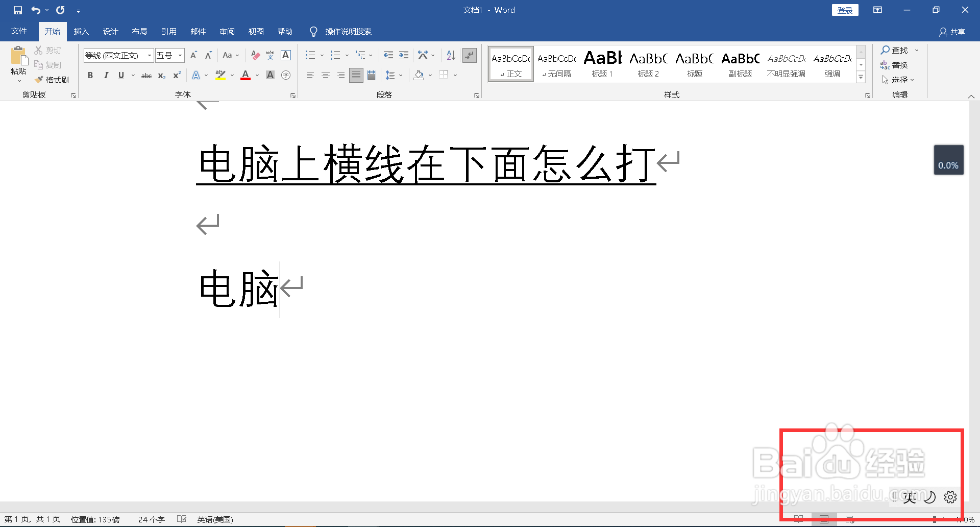Screen dimensions: 980x527
Task: Apply strikethrough to text
Action: pos(145,75)
